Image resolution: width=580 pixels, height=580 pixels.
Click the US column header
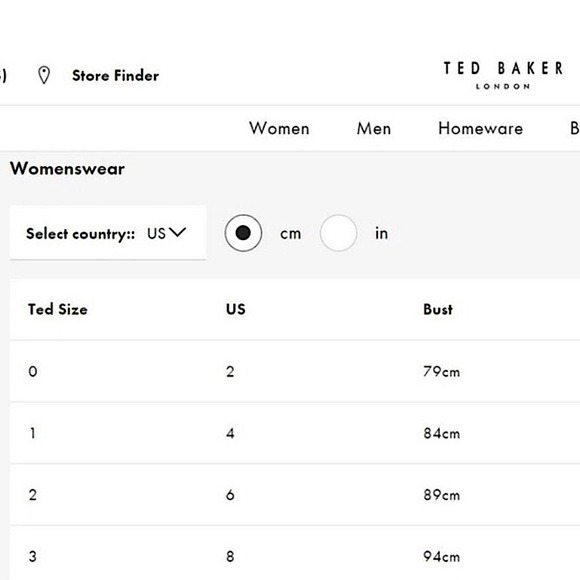coord(236,309)
